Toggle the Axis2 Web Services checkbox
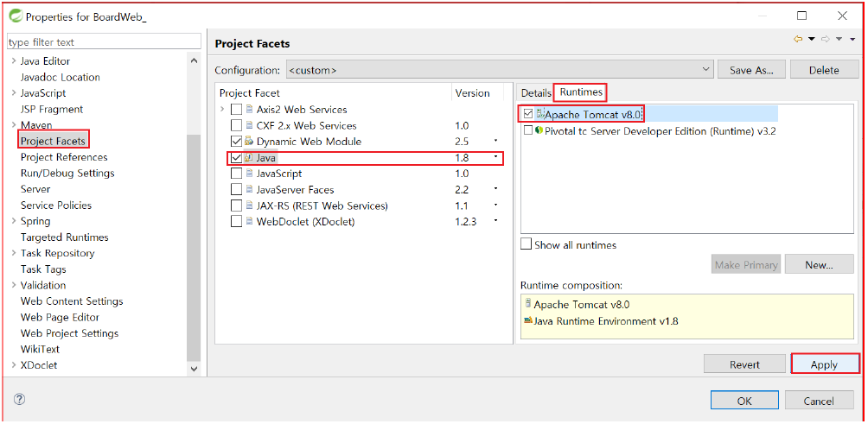 236,110
